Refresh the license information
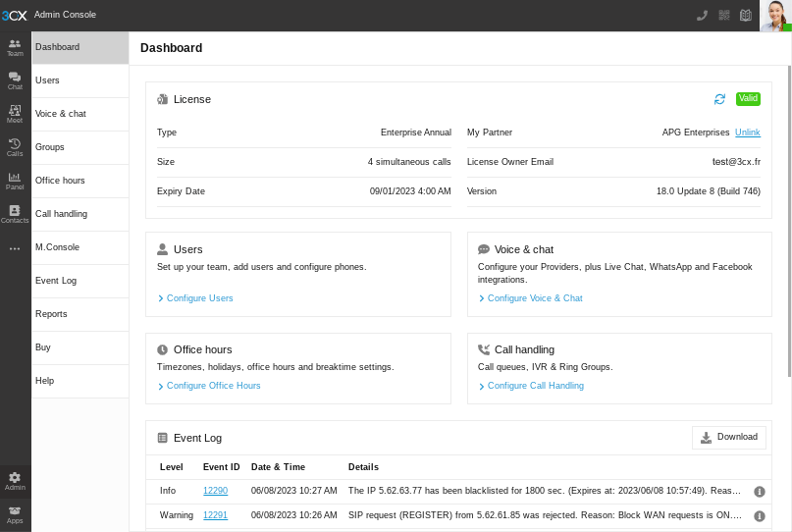 719,99
